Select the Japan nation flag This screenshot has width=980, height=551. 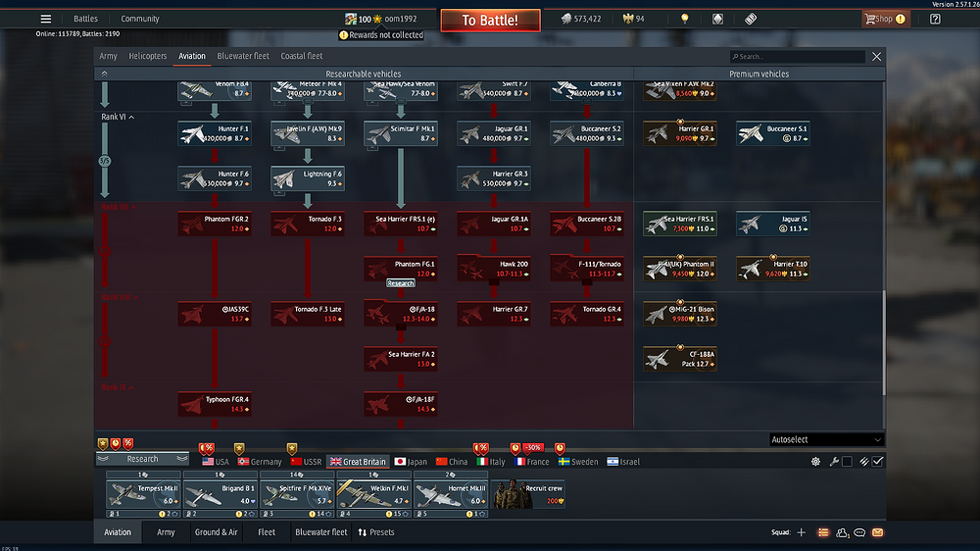(411, 462)
